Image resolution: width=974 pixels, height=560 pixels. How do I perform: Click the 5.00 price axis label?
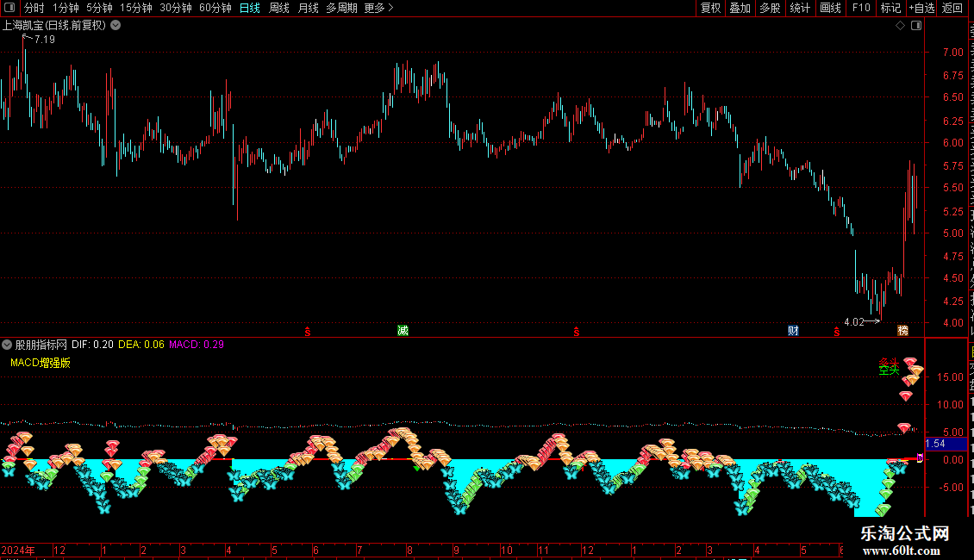pyautogui.click(x=952, y=233)
